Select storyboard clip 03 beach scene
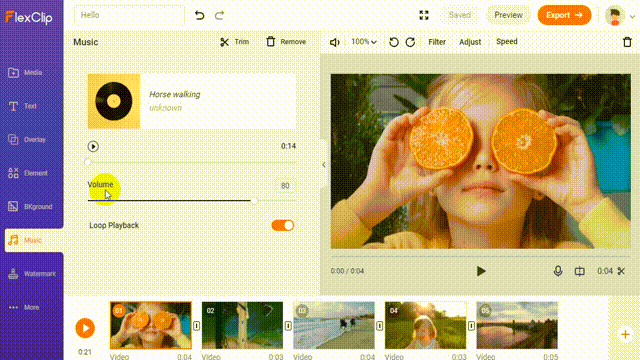The width and height of the screenshot is (640, 360). [334, 325]
